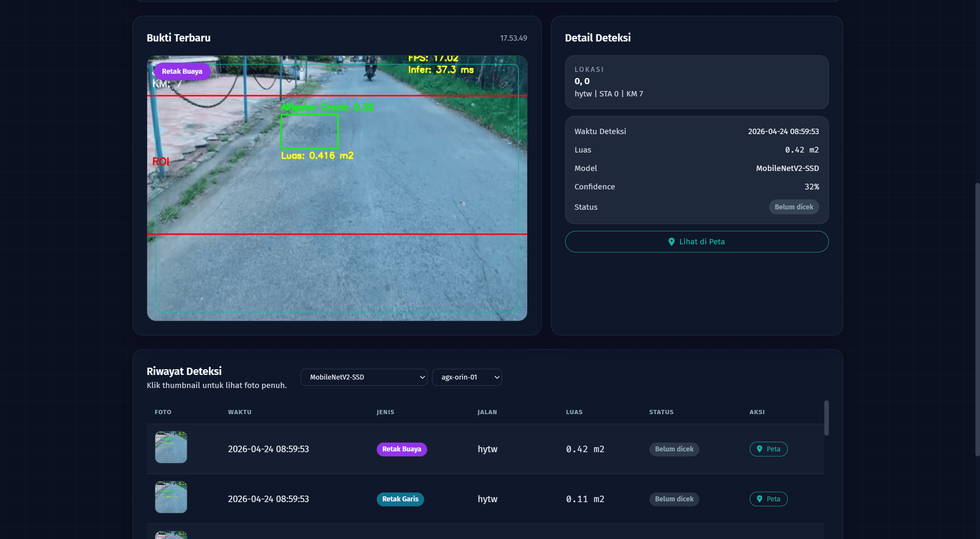Open the agx-orin-01 device dropdown
The image size is (980, 539).
[x=467, y=377]
